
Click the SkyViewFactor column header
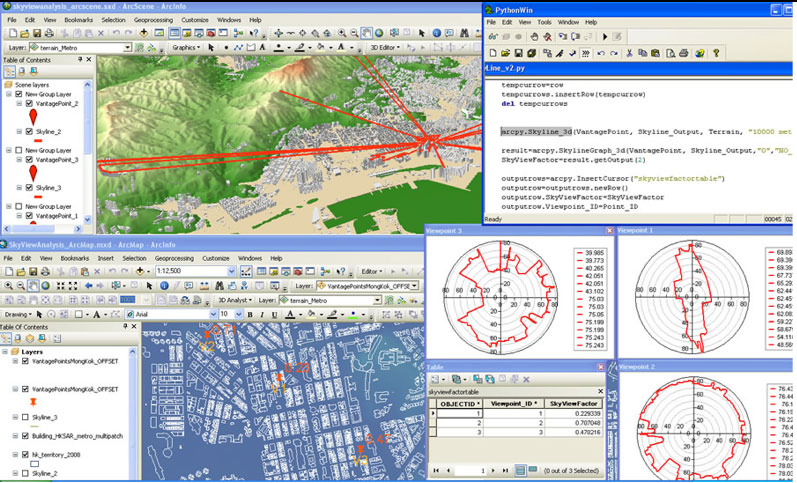[x=572, y=403]
